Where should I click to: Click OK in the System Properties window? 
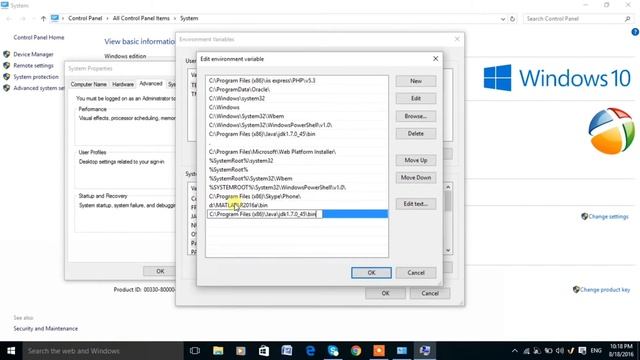pyautogui.click(x=160, y=271)
